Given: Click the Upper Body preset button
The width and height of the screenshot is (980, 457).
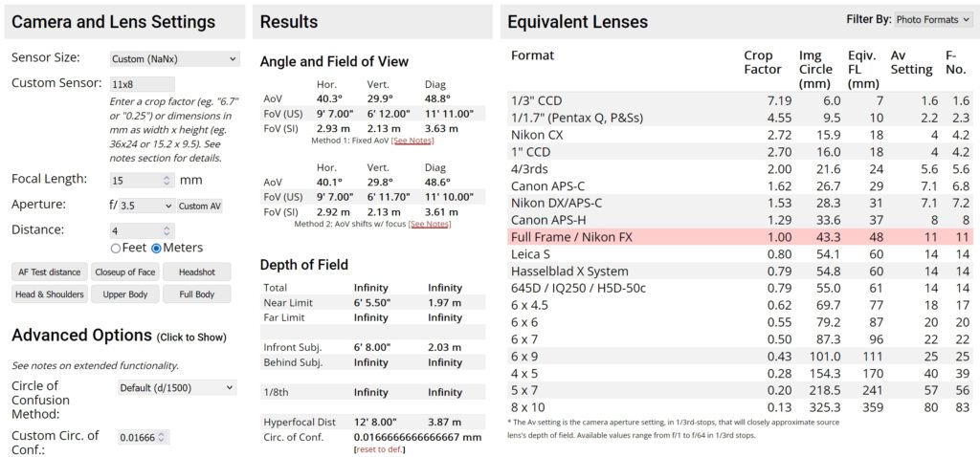Looking at the screenshot, I should (124, 294).
